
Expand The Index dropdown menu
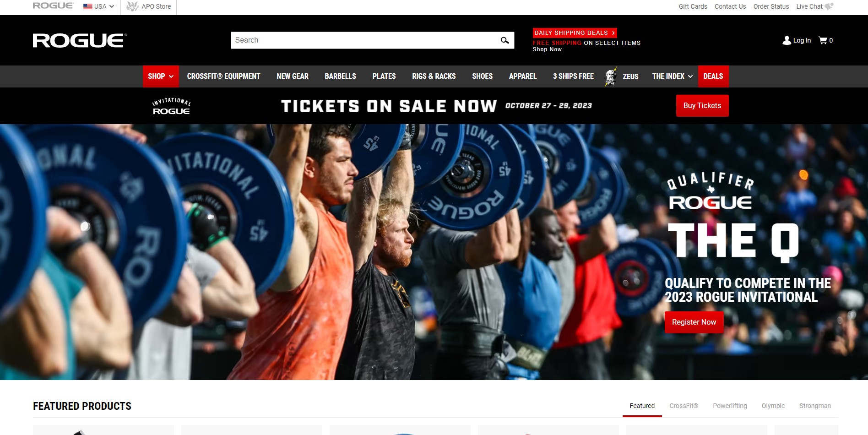click(x=672, y=76)
